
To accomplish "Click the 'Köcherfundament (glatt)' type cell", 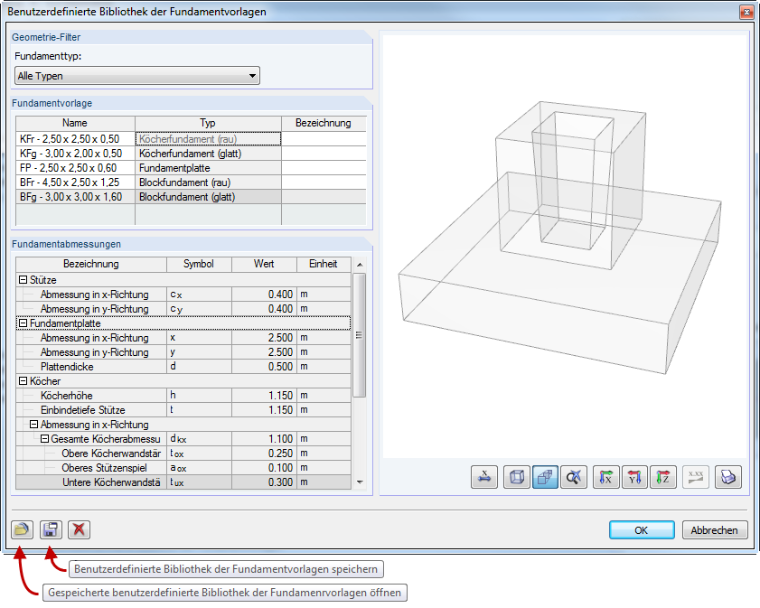I will click(x=208, y=154).
